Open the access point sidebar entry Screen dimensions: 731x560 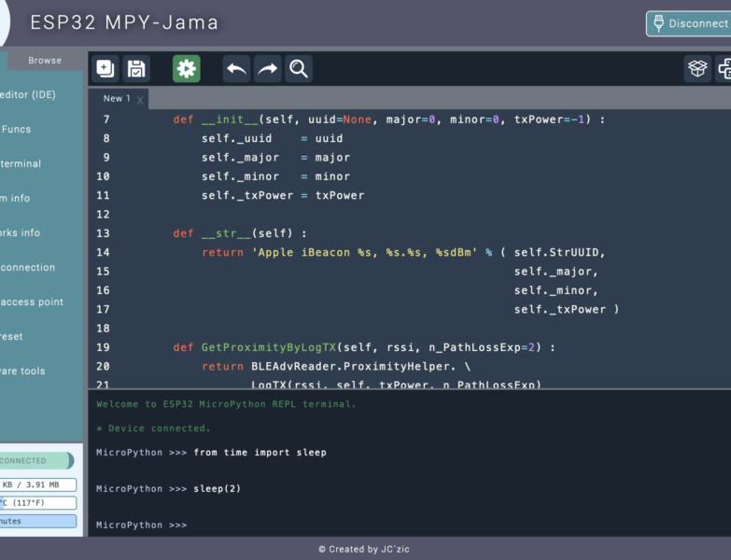tap(32, 301)
